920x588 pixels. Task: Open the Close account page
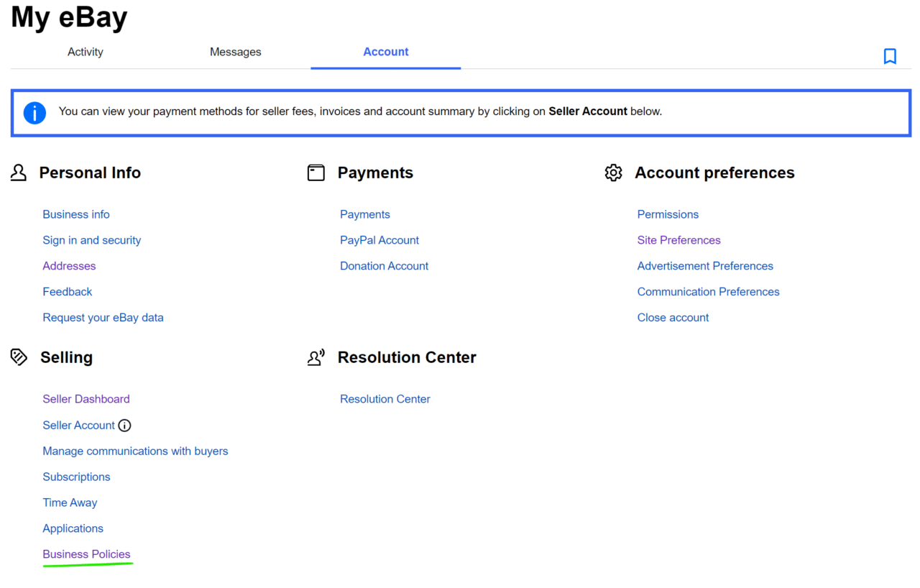673,317
